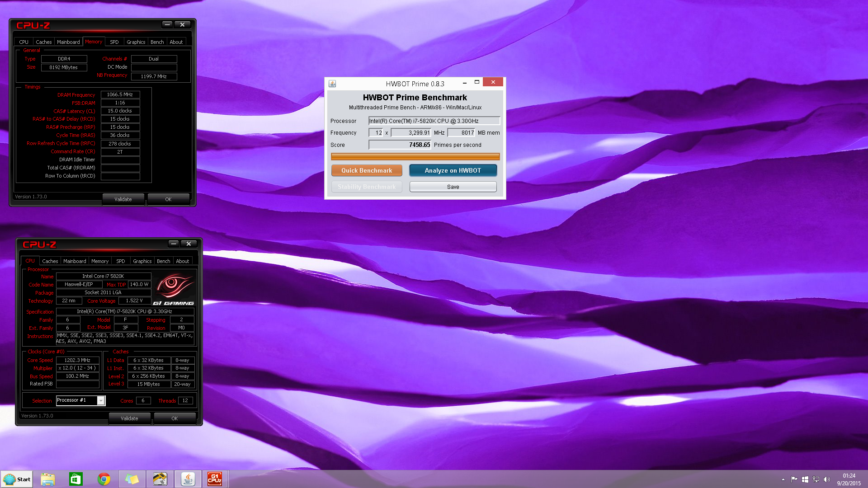
Task: Open Mainboard tab in bottom CPU-Z window
Action: [75, 261]
